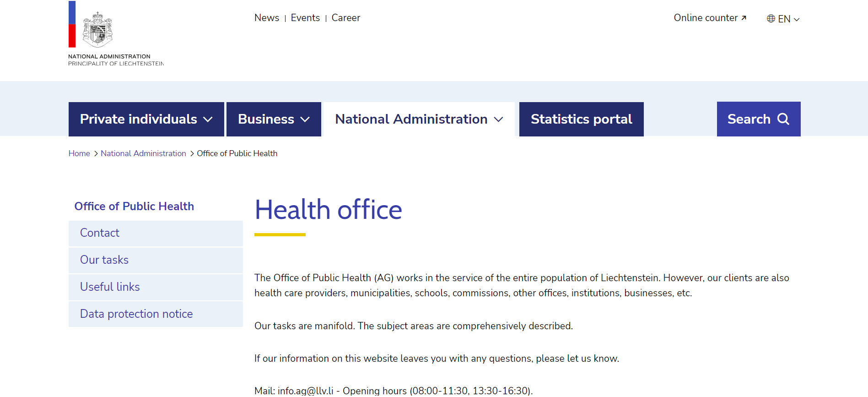The height and width of the screenshot is (397, 868).
Task: Go to the Events page
Action: pyautogui.click(x=305, y=18)
